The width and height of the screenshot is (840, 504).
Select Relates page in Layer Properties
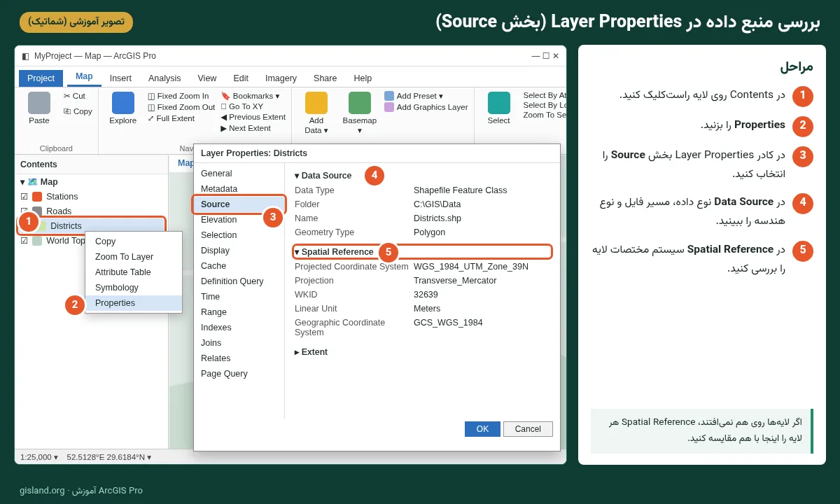coord(239,358)
